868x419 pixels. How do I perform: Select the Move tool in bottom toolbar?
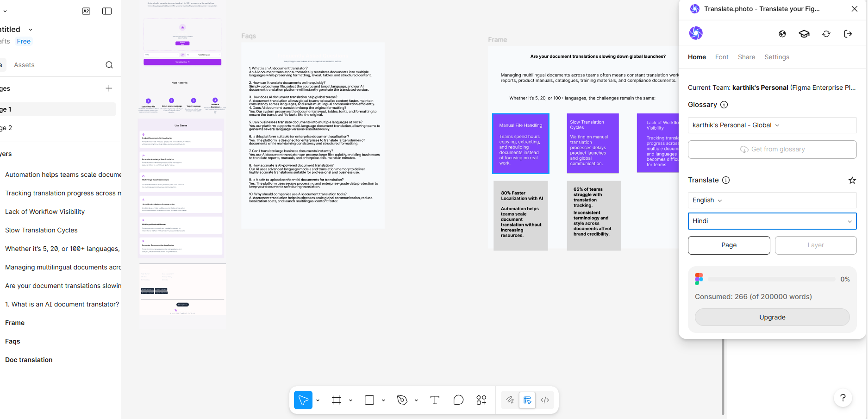point(303,400)
